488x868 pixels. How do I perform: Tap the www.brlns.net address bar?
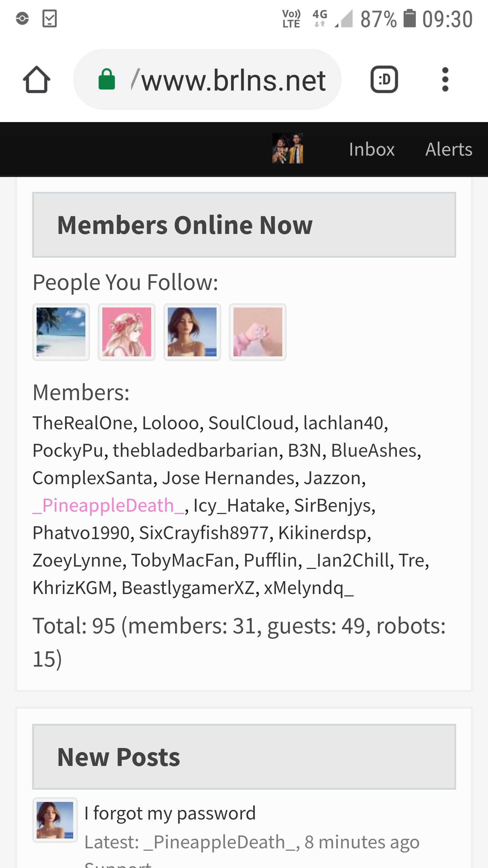(207, 79)
